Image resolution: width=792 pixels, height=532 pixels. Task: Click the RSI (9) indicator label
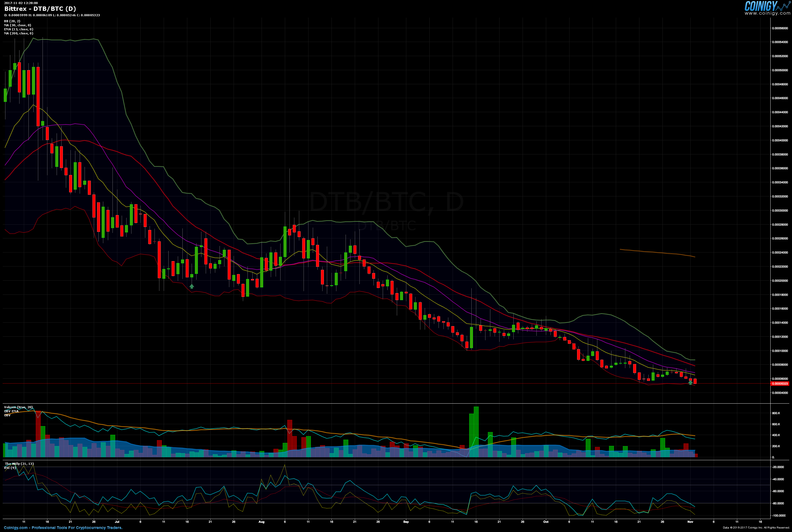click(10, 468)
